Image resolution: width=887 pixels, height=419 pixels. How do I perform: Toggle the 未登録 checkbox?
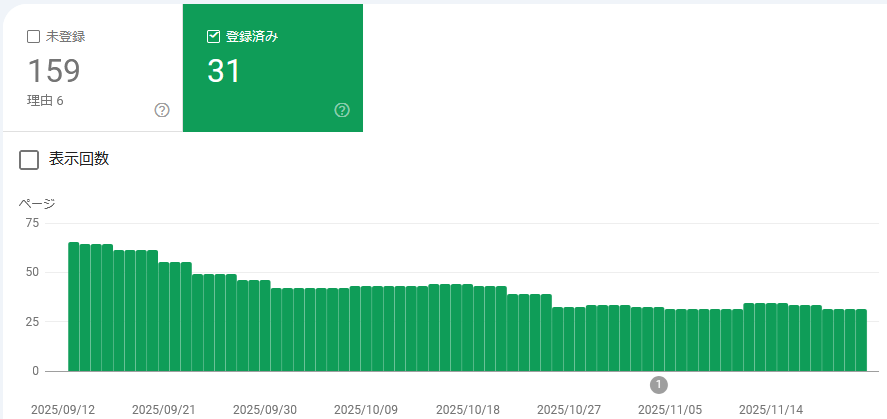[33, 37]
